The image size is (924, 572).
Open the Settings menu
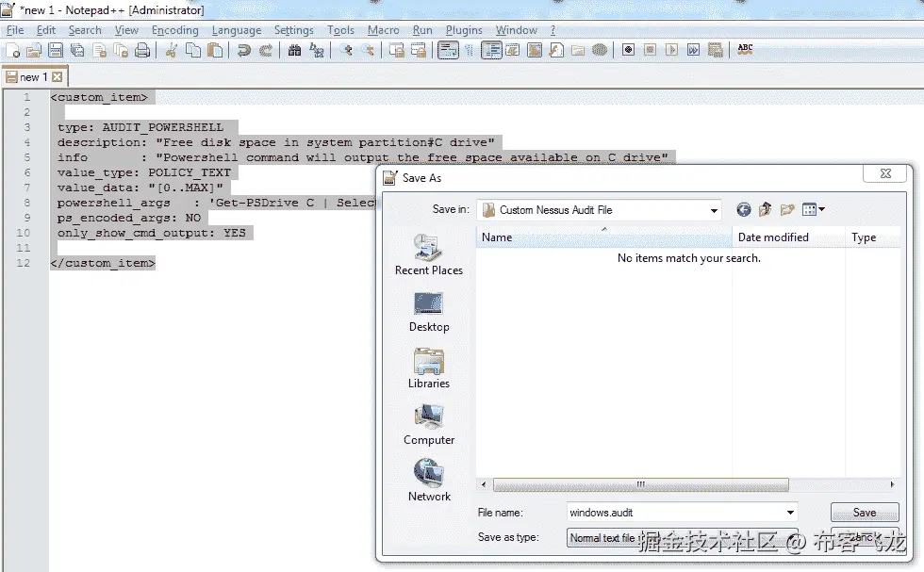pos(293,30)
